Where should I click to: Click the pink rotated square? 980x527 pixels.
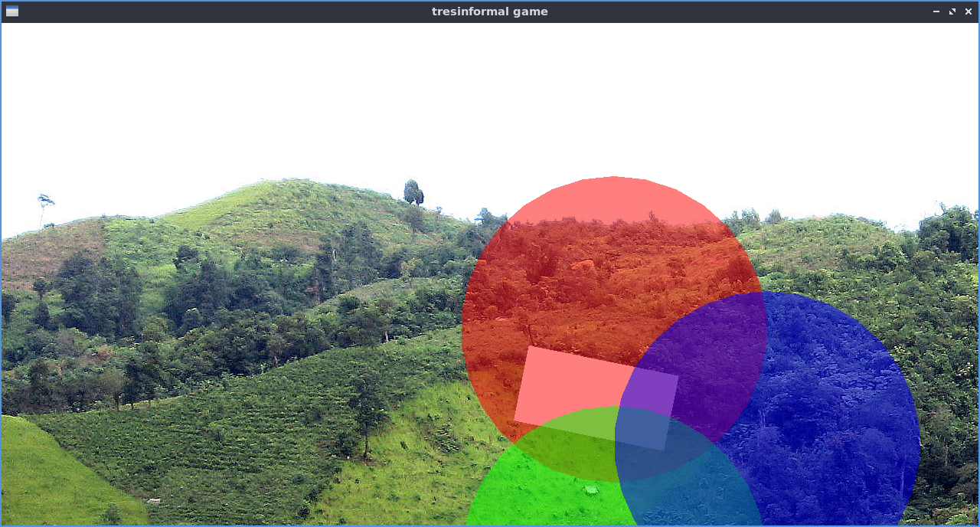(596, 398)
